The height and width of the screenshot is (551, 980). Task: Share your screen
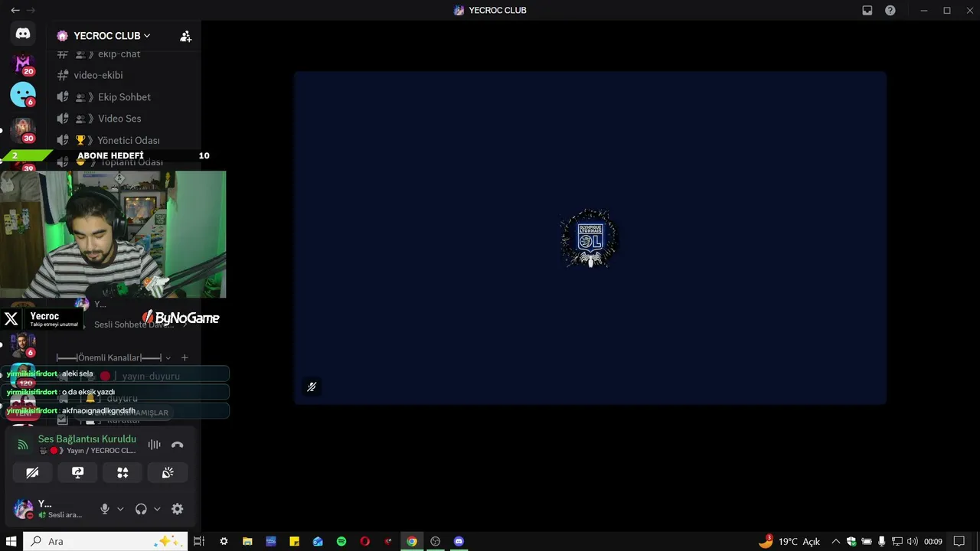point(77,473)
